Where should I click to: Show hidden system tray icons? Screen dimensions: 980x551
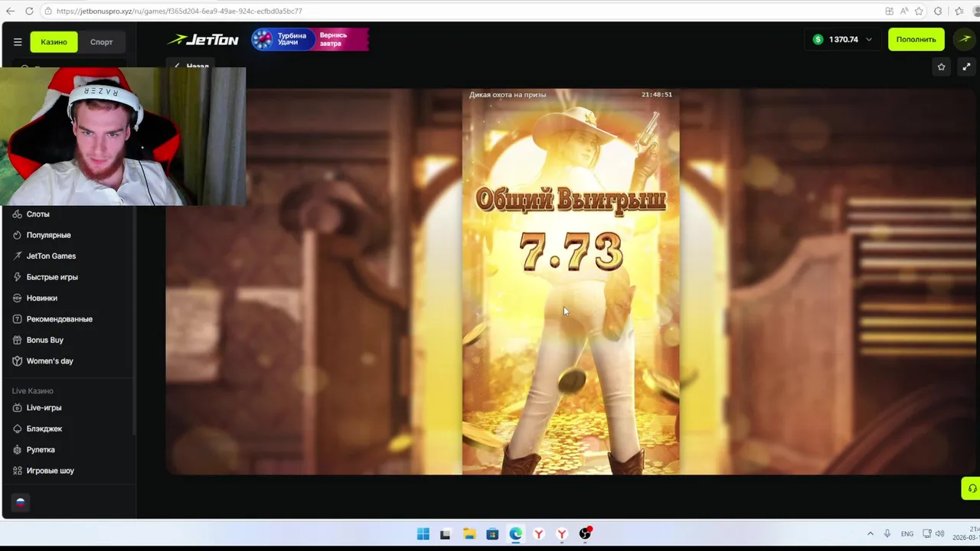870,534
